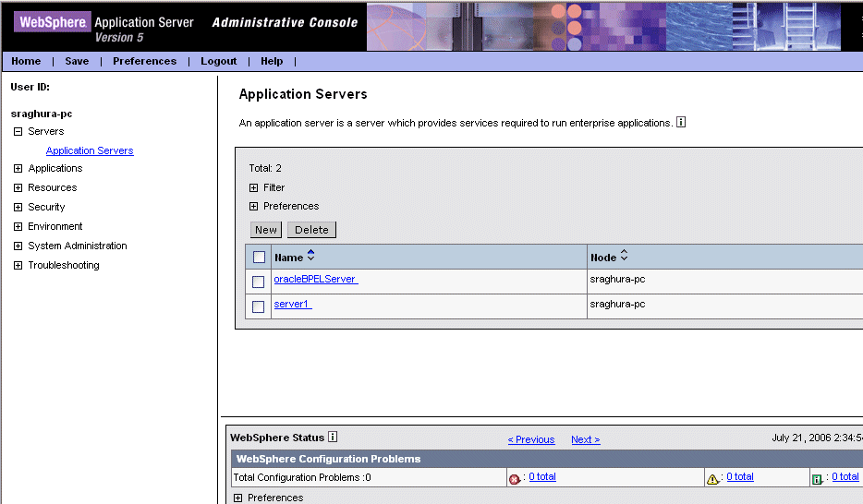This screenshot has width=863, height=504.
Task: Click the Servers tree label
Action: click(x=45, y=131)
